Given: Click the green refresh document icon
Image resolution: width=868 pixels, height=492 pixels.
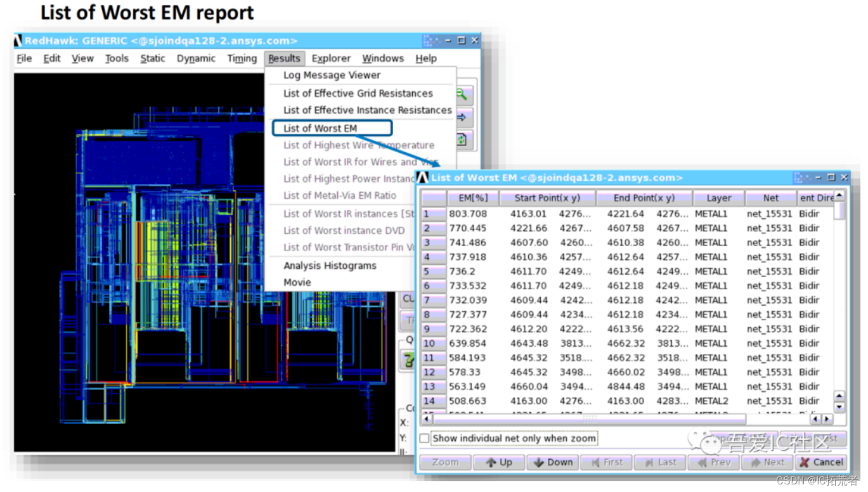Looking at the screenshot, I should 462,139.
